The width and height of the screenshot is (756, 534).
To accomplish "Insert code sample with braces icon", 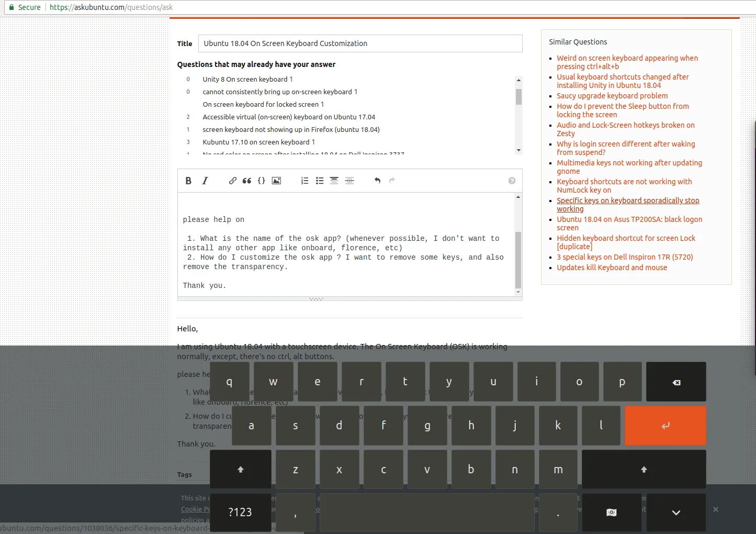I will click(x=262, y=181).
